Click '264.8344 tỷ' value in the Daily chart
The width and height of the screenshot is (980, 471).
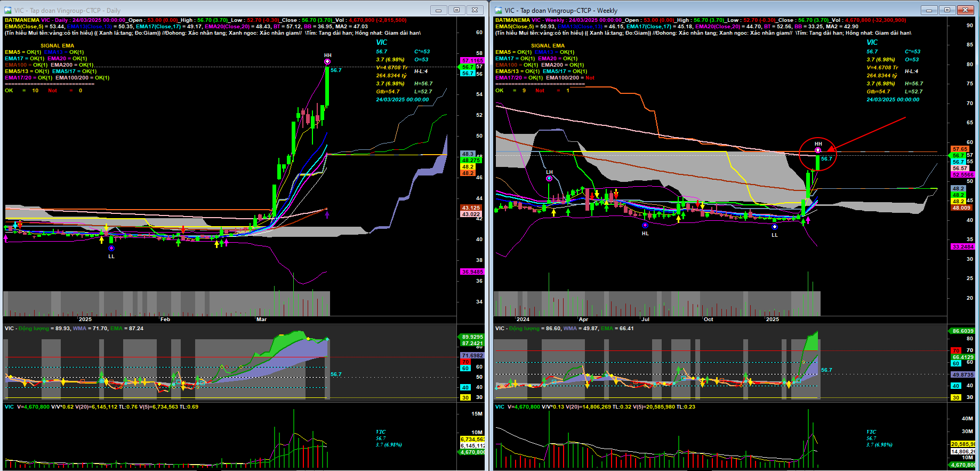click(391, 76)
